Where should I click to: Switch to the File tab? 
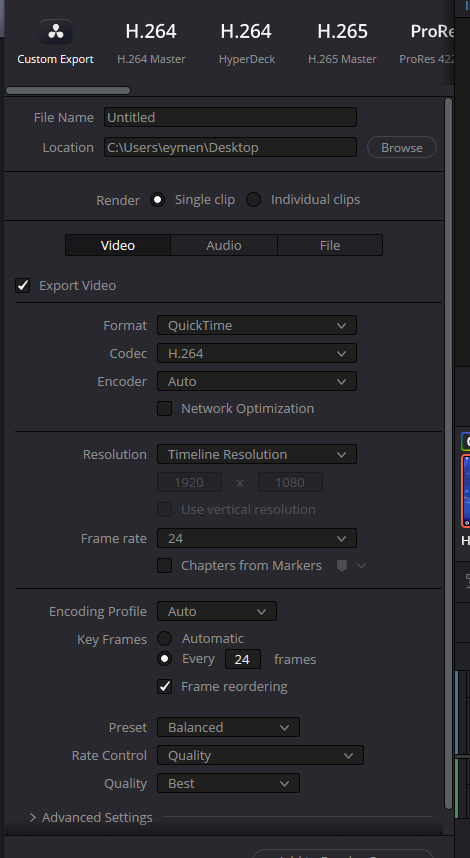click(330, 245)
